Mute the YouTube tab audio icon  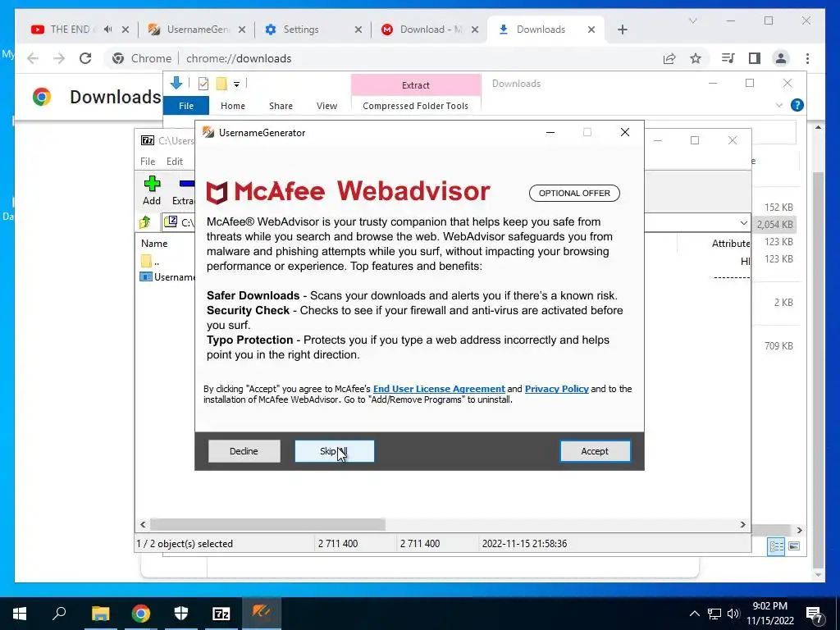click(107, 30)
